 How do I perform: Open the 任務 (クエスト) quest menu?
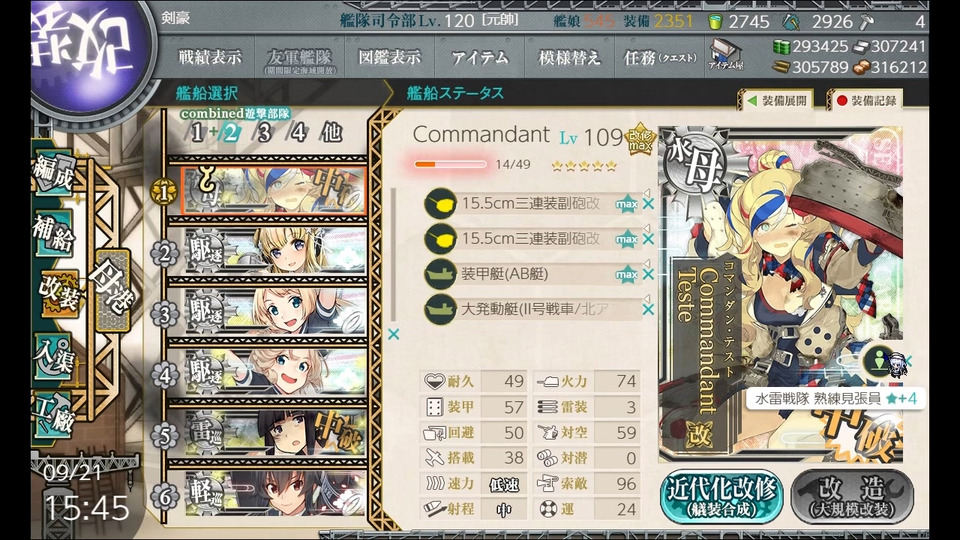tap(660, 58)
